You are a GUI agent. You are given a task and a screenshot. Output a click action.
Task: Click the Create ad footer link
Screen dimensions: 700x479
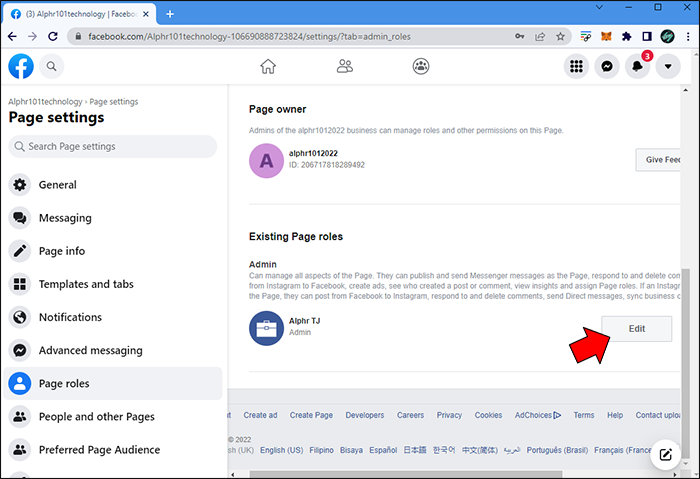260,415
